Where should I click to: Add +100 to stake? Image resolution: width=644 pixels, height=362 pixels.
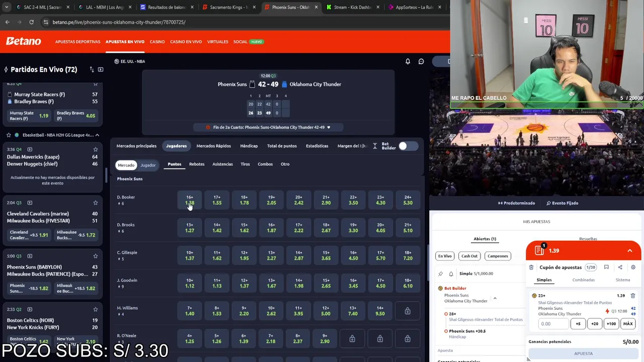611,324
